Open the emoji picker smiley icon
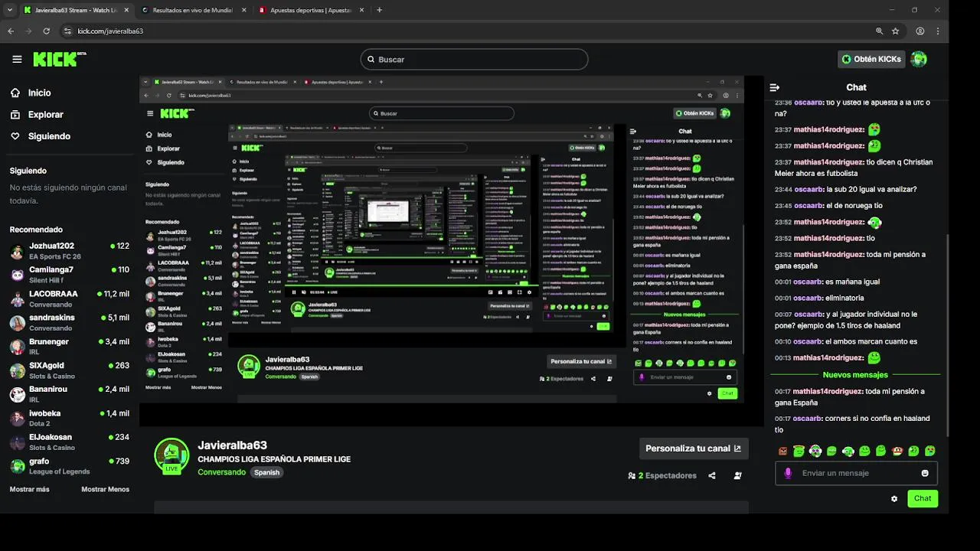The width and height of the screenshot is (980, 551). pyautogui.click(x=925, y=473)
